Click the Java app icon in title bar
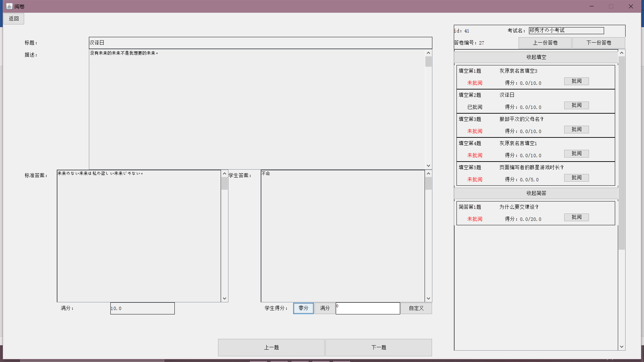 [9, 6]
